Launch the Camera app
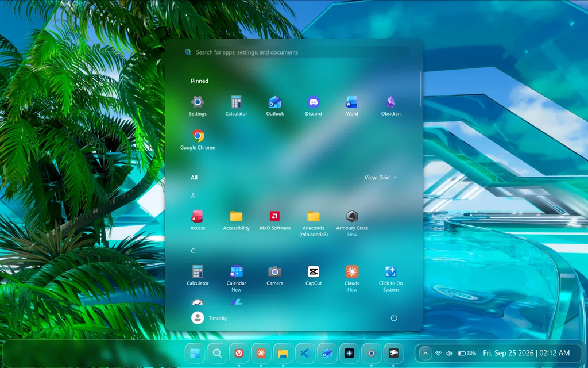Screen dimensions: 588x368 (275, 275)
